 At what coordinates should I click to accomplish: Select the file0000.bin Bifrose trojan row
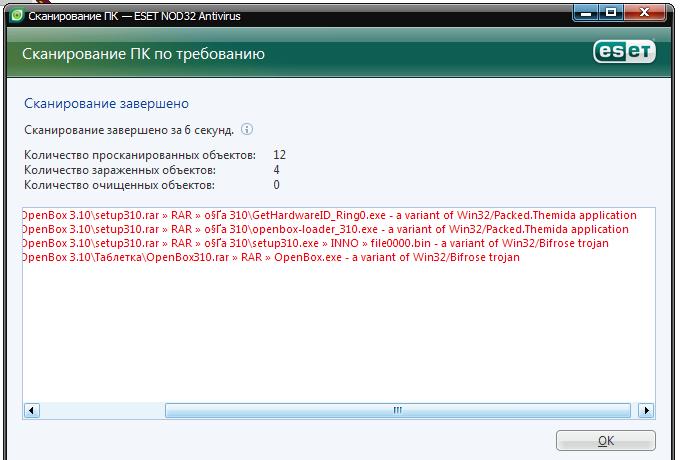pyautogui.click(x=315, y=243)
